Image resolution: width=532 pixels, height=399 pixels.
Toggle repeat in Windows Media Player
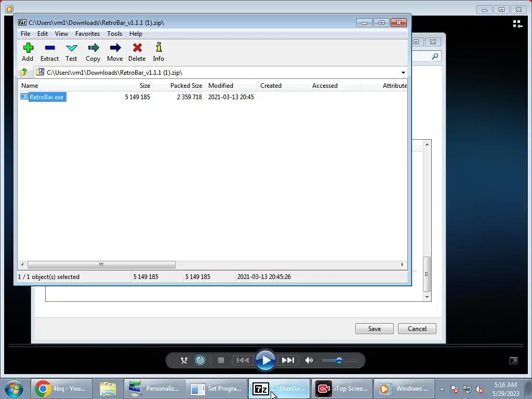click(x=201, y=361)
